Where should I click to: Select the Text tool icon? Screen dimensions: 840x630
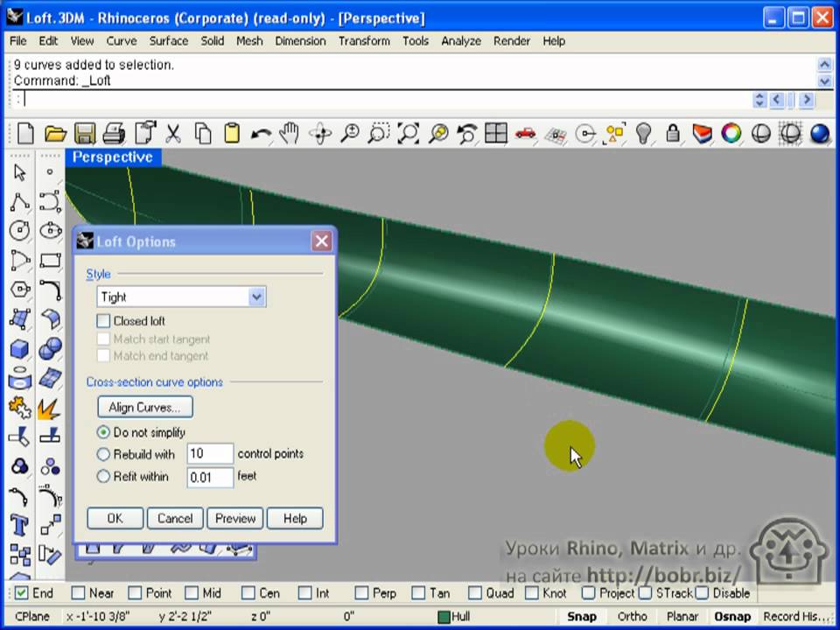click(x=19, y=525)
